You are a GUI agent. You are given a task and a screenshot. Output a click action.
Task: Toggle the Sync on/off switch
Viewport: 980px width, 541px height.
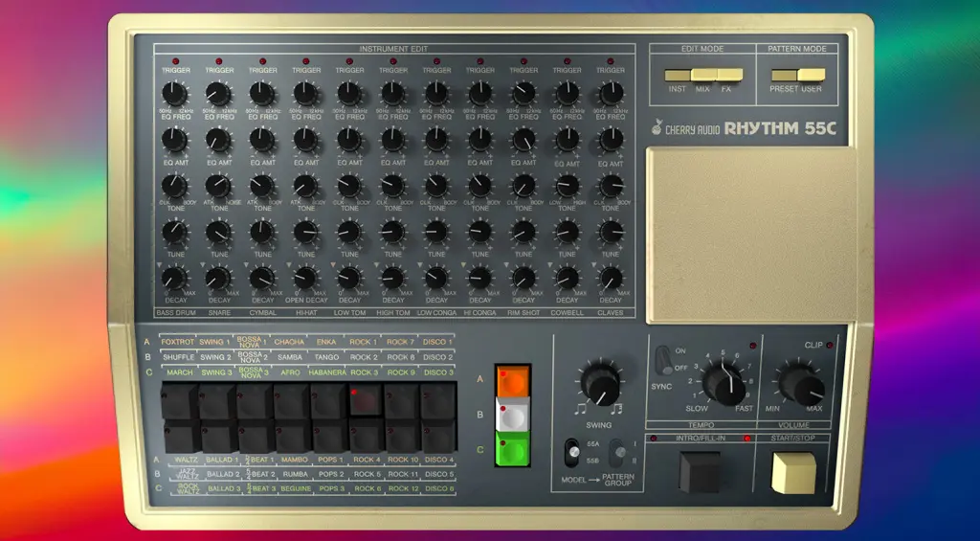pos(660,361)
